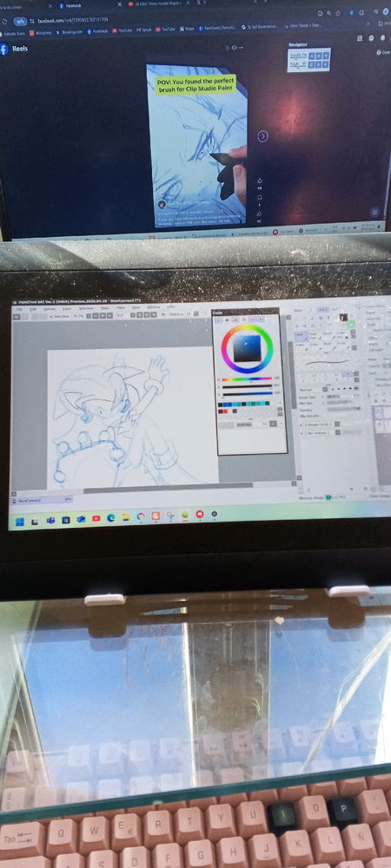The image size is (391, 868).
Task: Reload the Facebook page
Action: tap(4, 21)
